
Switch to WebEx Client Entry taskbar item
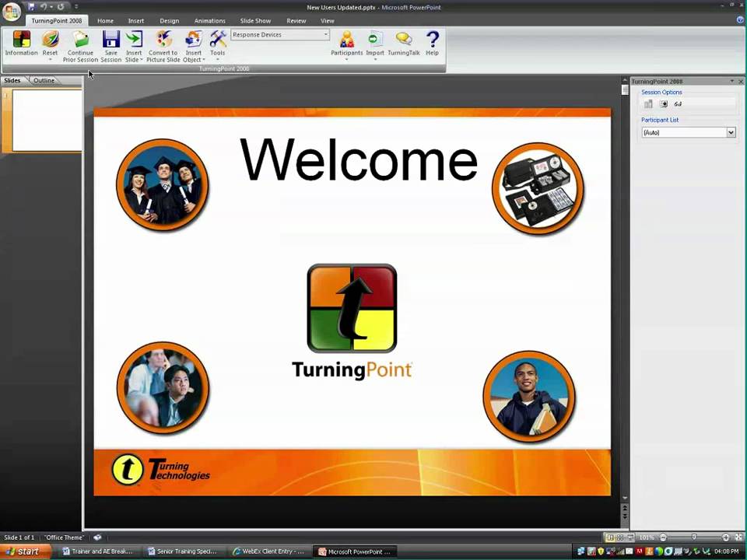(270, 551)
